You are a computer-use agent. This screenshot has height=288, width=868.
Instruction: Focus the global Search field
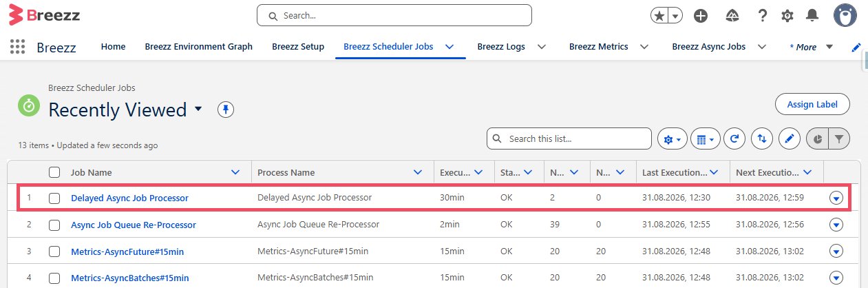click(x=394, y=15)
